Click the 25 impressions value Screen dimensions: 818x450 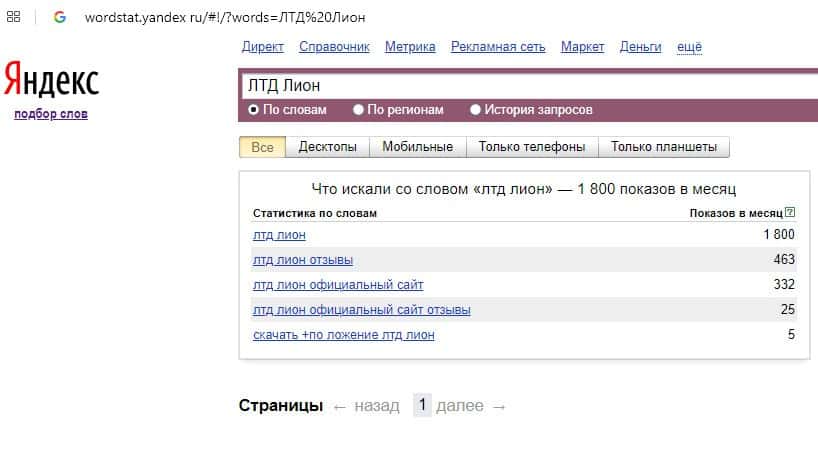coord(788,310)
